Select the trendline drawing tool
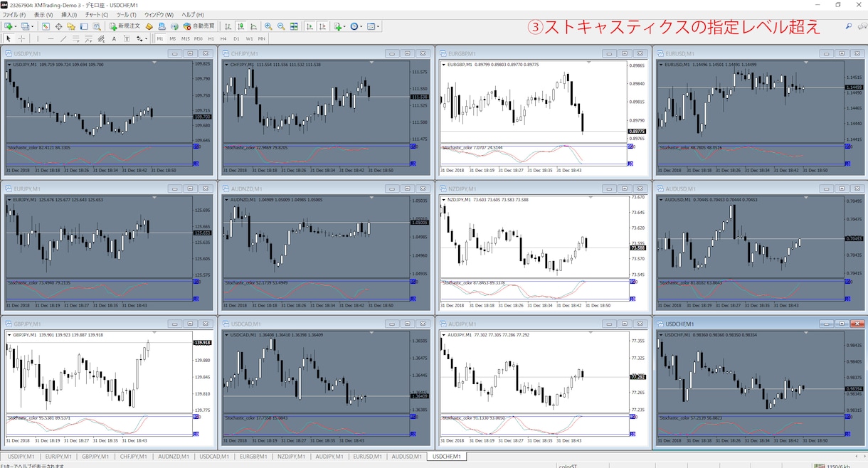This screenshot has width=868, height=468. pyautogui.click(x=63, y=38)
